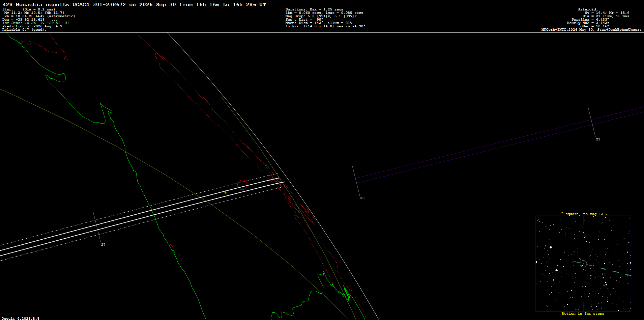This screenshot has width=644, height=320.
Task: Click the '1σ Err: ±(14.0 x 14.0) mas' line
Action: (x=325, y=26)
